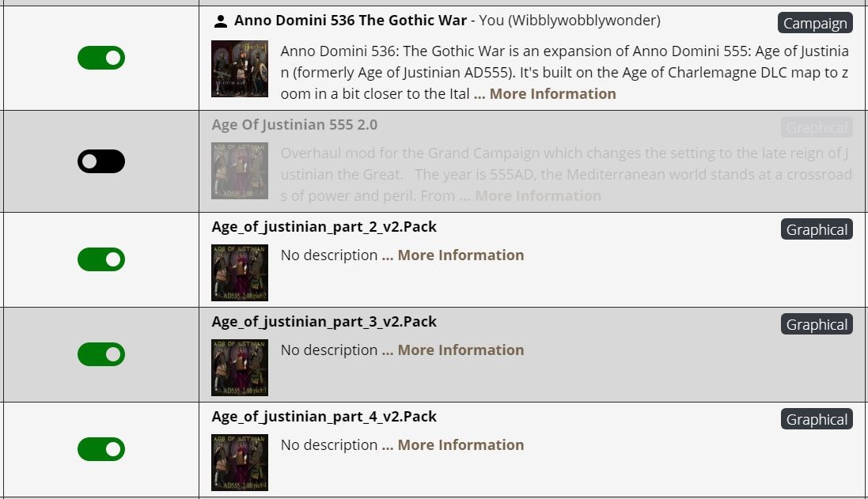Disable the Anno Domini 536 Gothic War mod
This screenshot has height=499, width=868.
coord(101,58)
